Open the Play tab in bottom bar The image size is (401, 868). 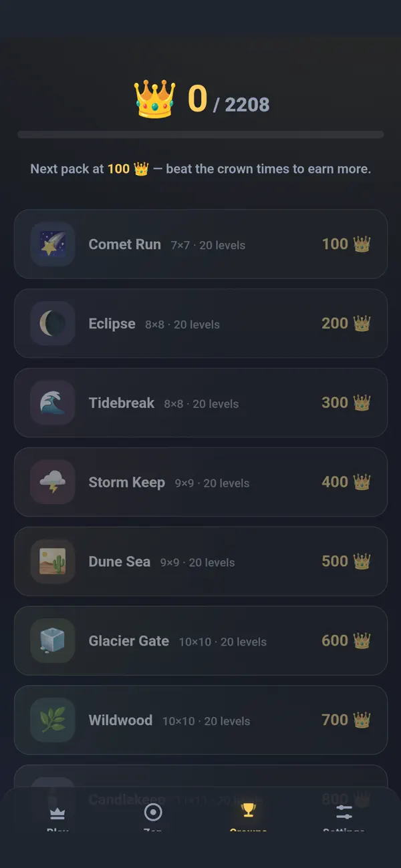(57, 818)
